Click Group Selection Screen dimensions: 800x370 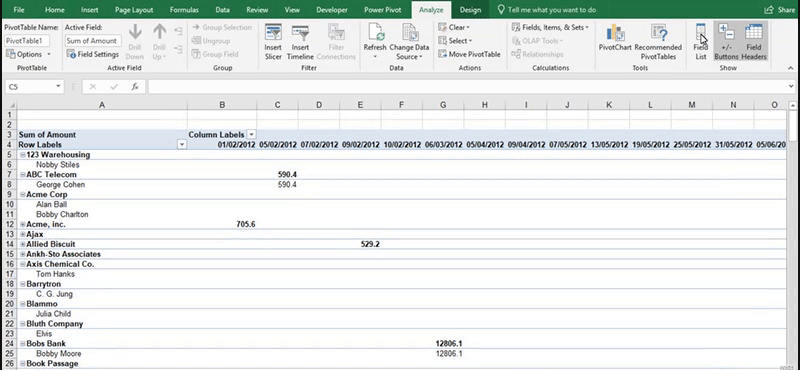[222, 28]
